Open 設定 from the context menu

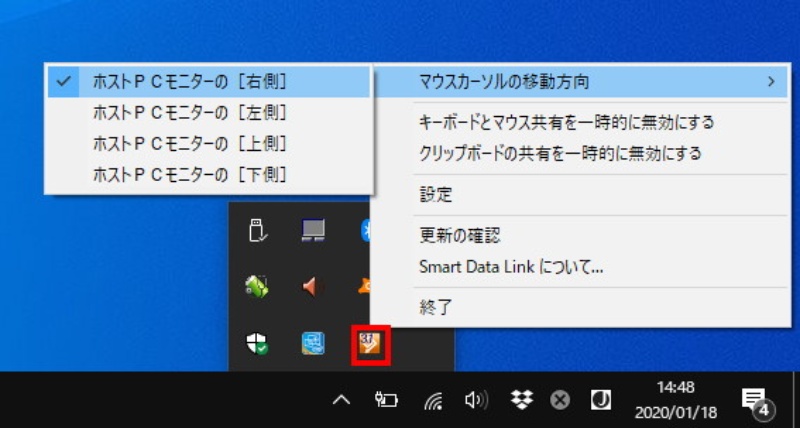point(581,194)
